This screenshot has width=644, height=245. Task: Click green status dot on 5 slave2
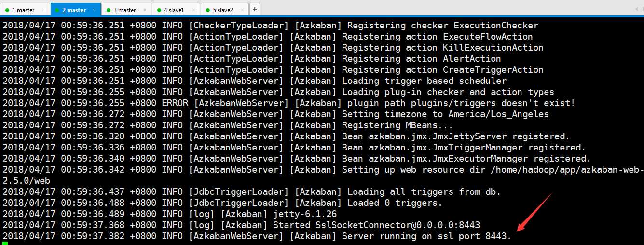click(x=206, y=10)
